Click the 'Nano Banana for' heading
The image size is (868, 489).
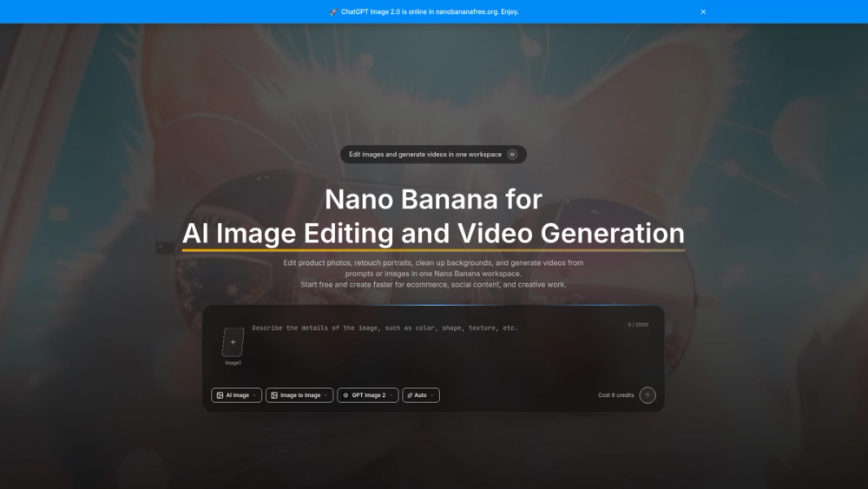click(433, 200)
